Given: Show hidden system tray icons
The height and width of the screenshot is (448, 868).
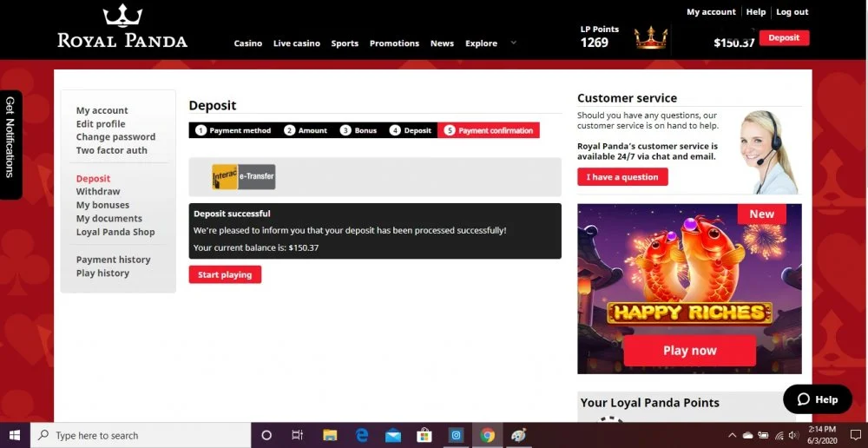Looking at the screenshot, I should coord(732,436).
